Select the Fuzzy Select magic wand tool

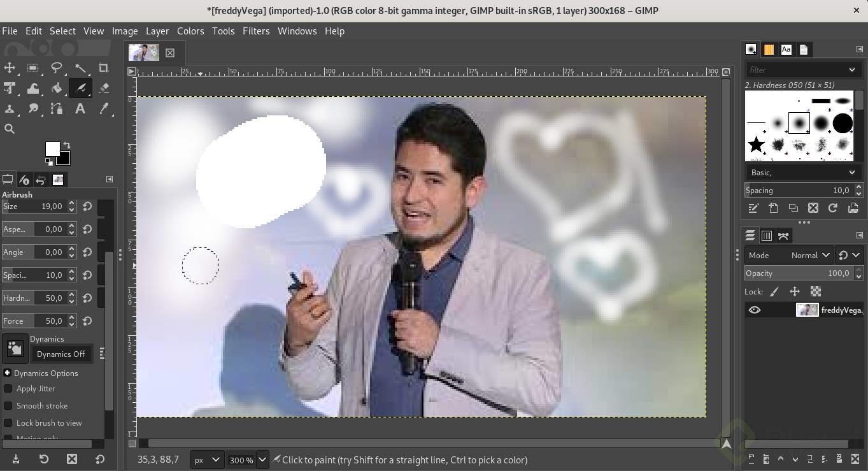[80, 68]
